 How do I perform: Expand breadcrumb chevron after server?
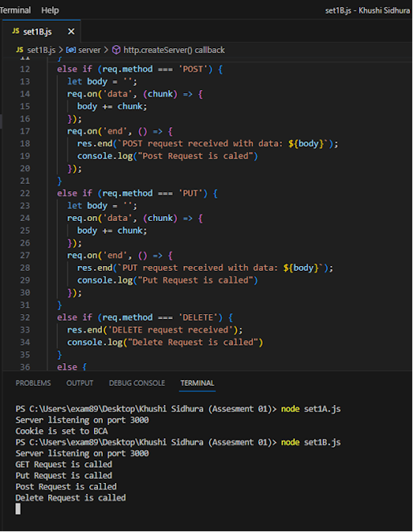point(106,50)
